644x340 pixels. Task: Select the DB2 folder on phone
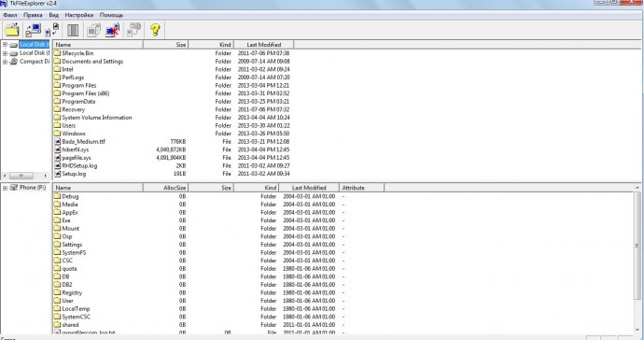pyautogui.click(x=67, y=285)
